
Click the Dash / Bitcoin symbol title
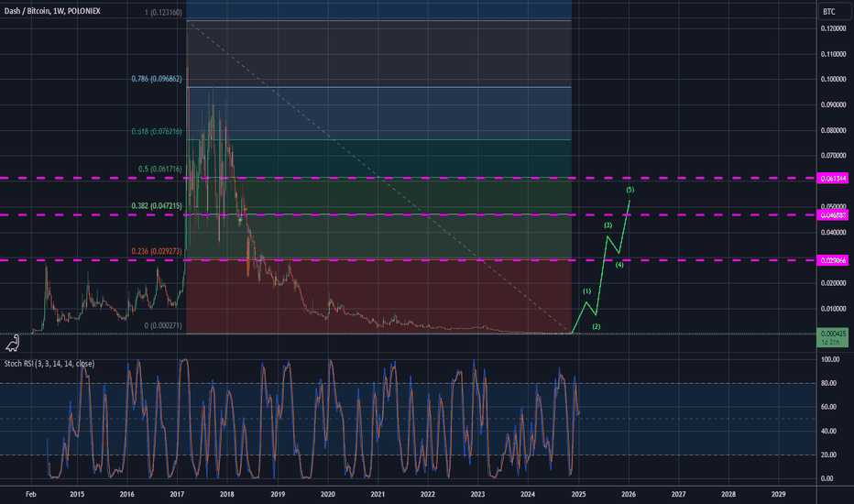[x=52, y=11]
